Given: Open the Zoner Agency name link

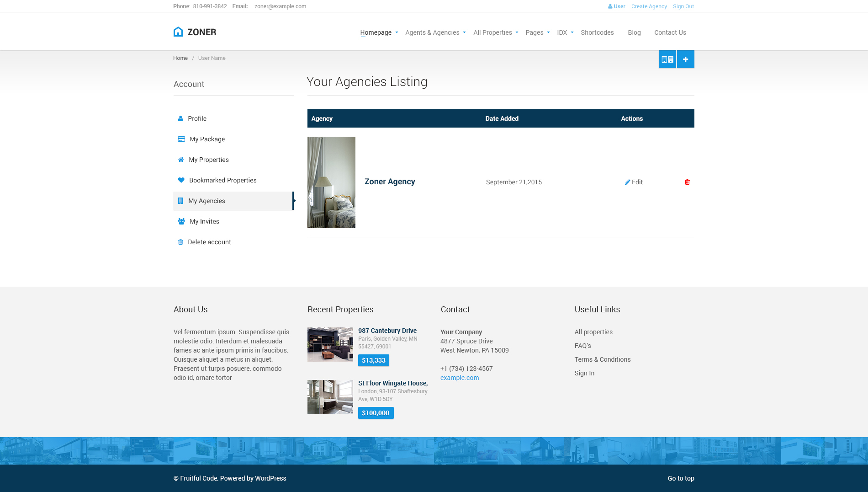Looking at the screenshot, I should coord(390,182).
